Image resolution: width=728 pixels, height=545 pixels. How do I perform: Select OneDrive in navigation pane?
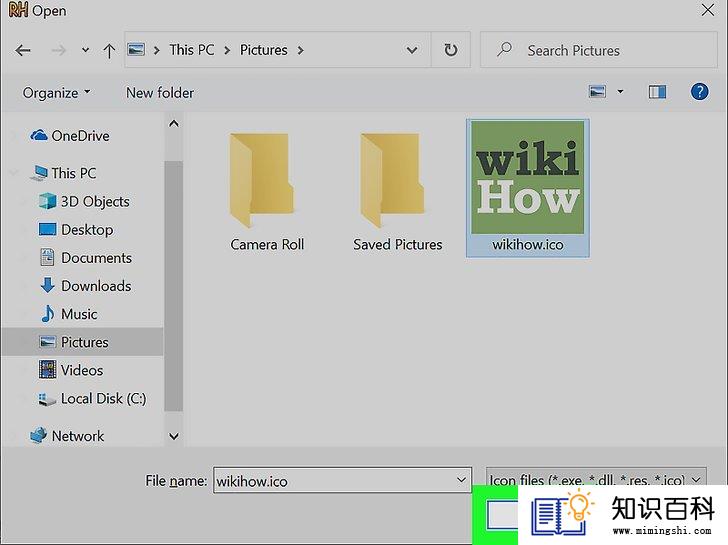pyautogui.click(x=70, y=136)
